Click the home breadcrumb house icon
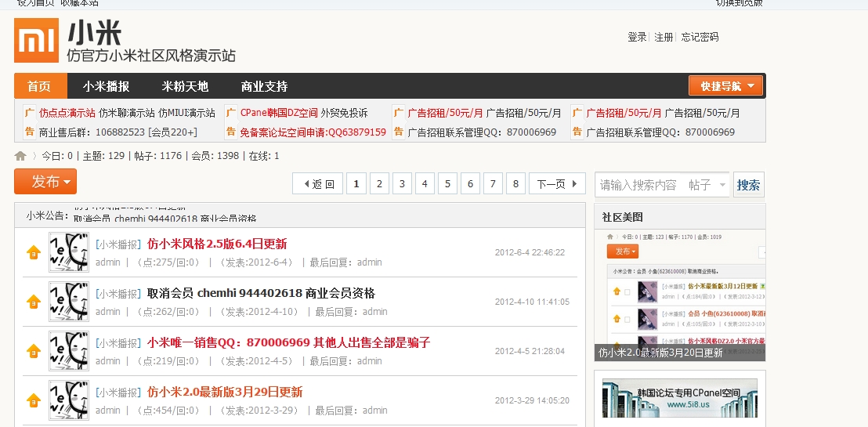The height and width of the screenshot is (427, 868). [x=20, y=156]
